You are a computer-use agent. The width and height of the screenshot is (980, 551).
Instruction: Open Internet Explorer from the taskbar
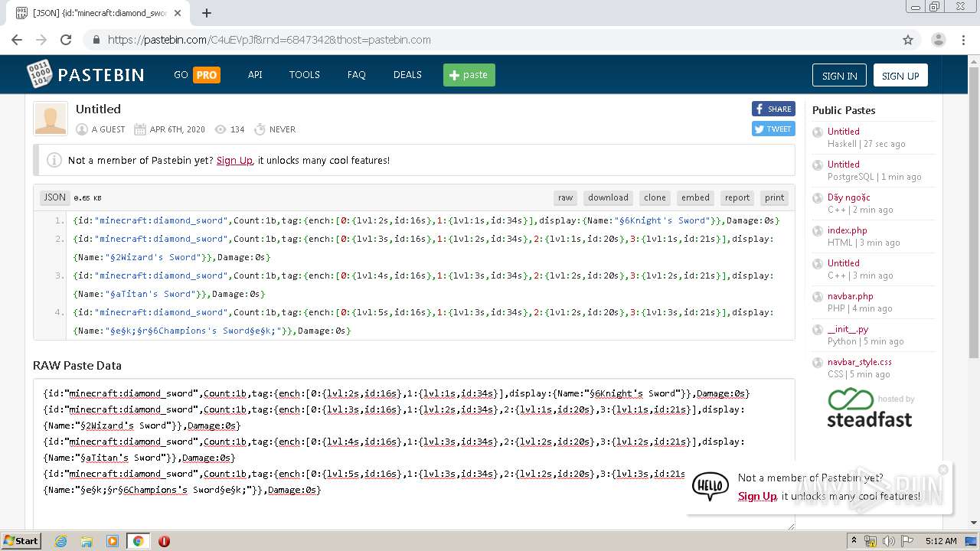click(x=60, y=541)
